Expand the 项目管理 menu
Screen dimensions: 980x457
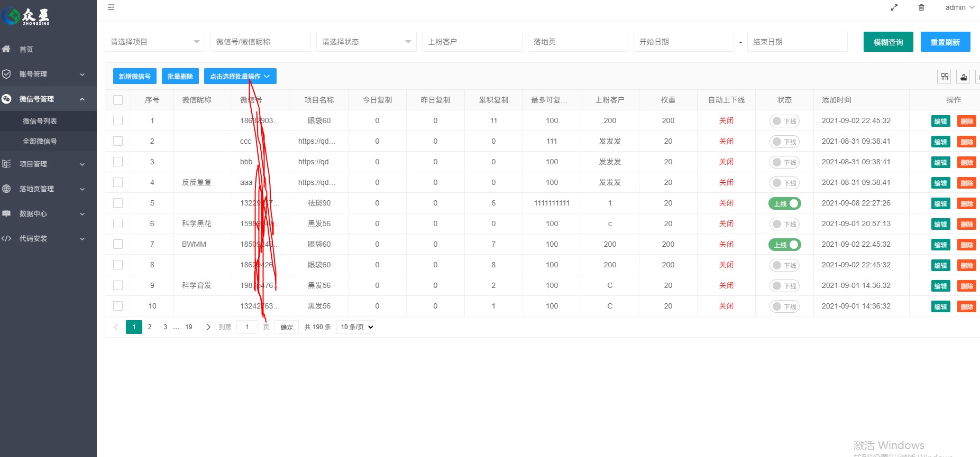point(48,164)
